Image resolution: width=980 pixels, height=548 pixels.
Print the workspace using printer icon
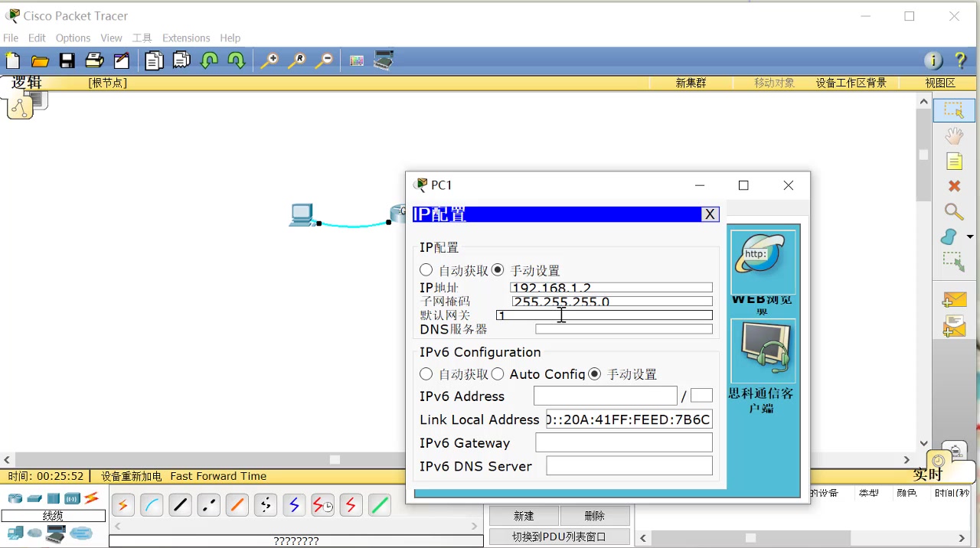click(94, 61)
